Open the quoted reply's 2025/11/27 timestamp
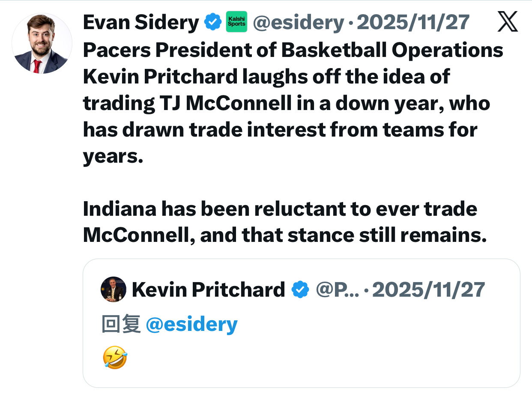This screenshot has height=393, width=532. coord(428,290)
